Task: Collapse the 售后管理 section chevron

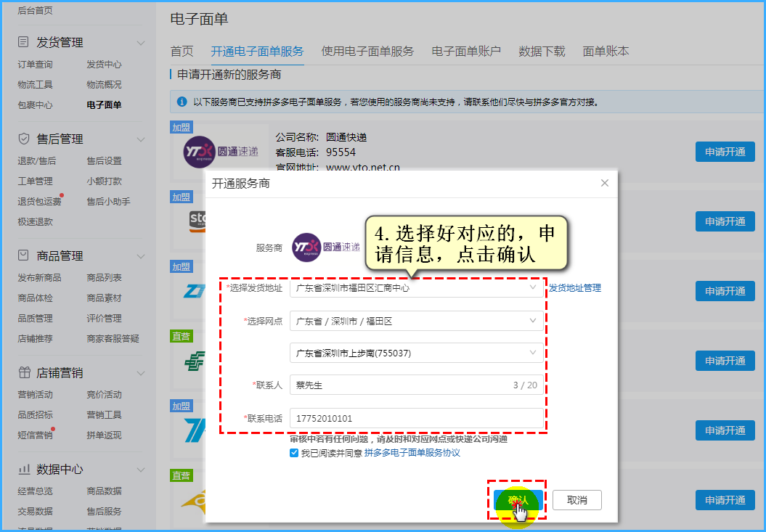Action: pyautogui.click(x=141, y=140)
